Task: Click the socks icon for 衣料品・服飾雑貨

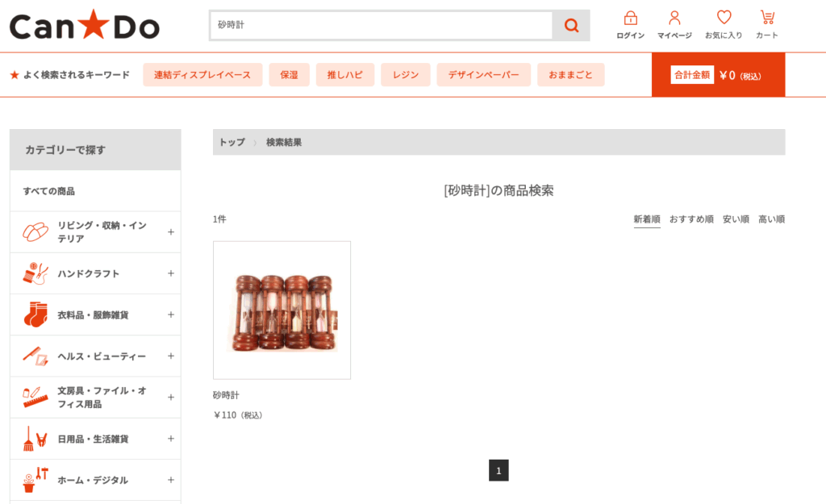Action: point(35,314)
